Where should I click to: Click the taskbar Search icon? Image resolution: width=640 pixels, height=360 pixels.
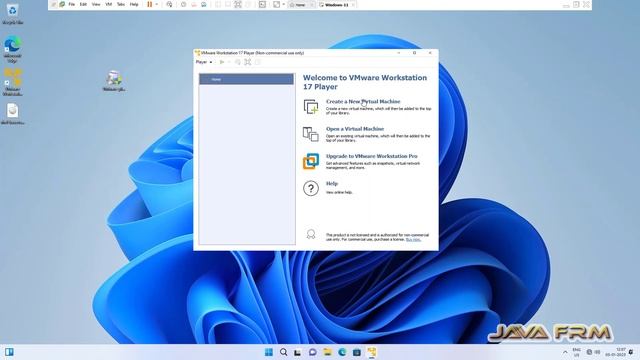tap(283, 352)
